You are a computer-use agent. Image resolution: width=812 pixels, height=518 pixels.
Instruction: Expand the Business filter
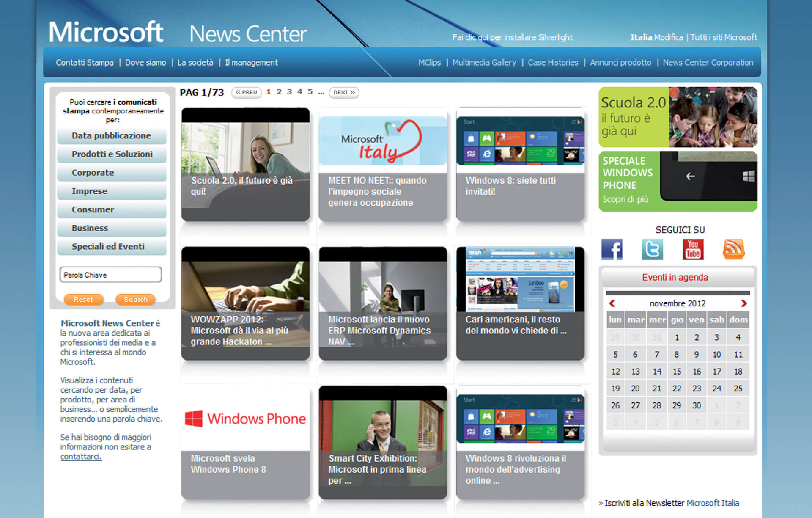click(112, 228)
